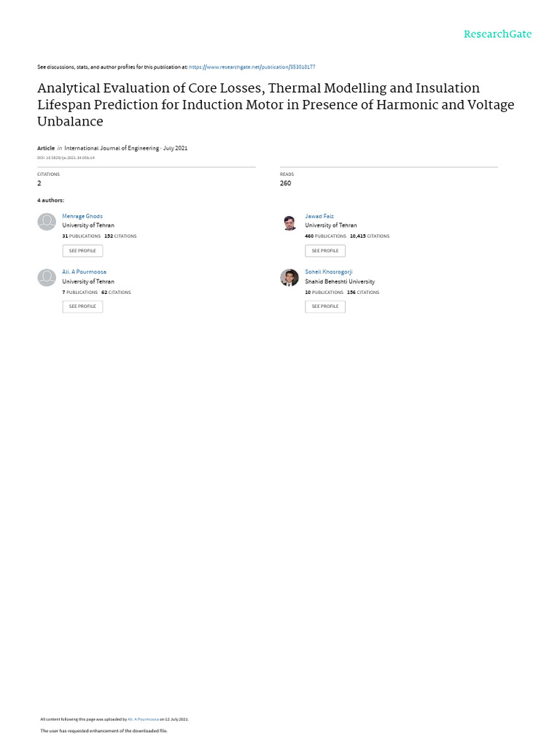
Task: Click the DOI text below the journal name
Action: 66,158
